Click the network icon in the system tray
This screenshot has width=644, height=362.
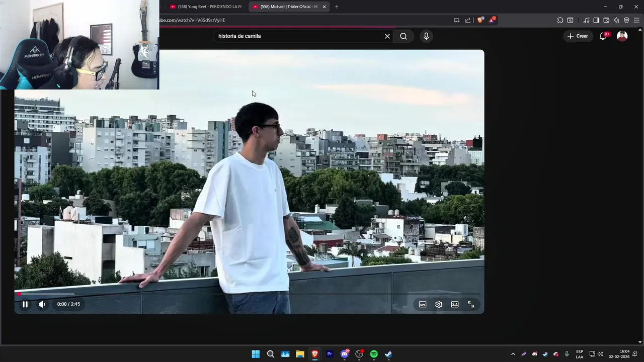(592, 354)
